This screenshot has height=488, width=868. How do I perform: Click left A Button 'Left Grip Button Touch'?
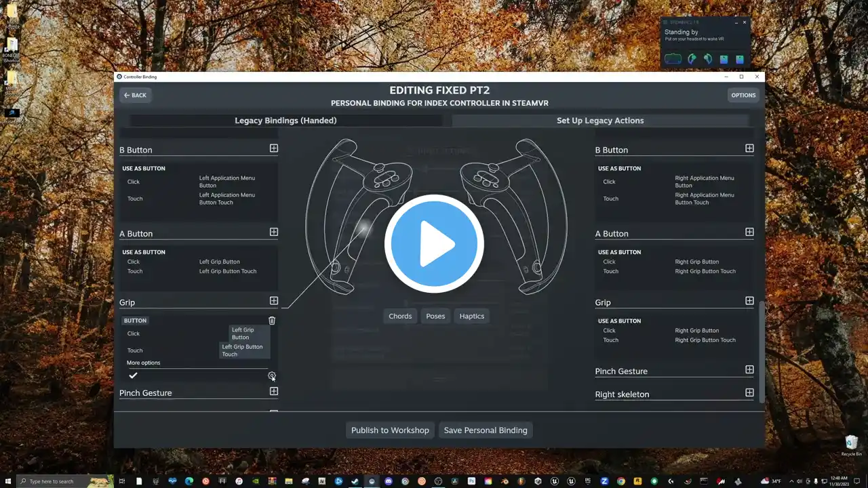point(228,271)
